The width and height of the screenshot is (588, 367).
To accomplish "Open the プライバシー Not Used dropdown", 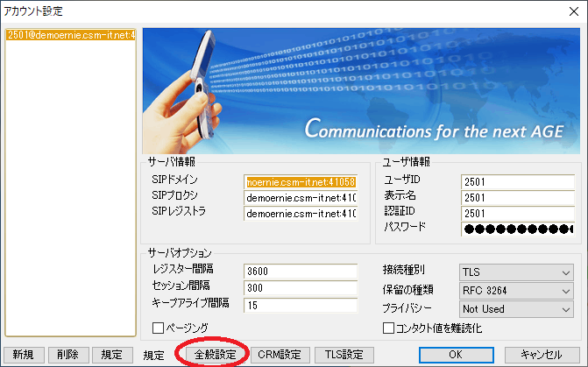I will click(x=516, y=309).
